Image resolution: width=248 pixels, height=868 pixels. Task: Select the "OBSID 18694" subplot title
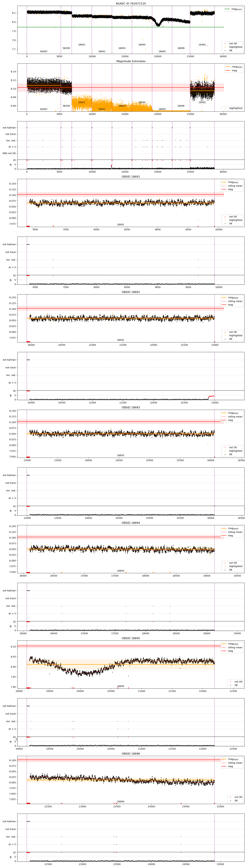pyautogui.click(x=131, y=523)
